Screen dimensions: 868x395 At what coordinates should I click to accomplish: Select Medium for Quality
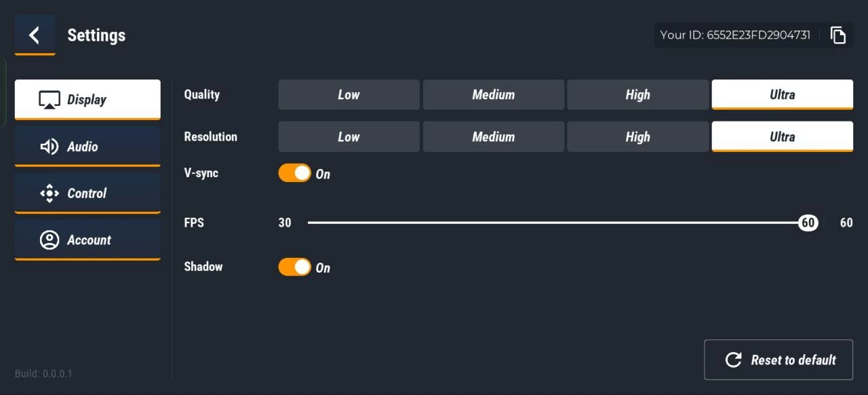(x=493, y=95)
